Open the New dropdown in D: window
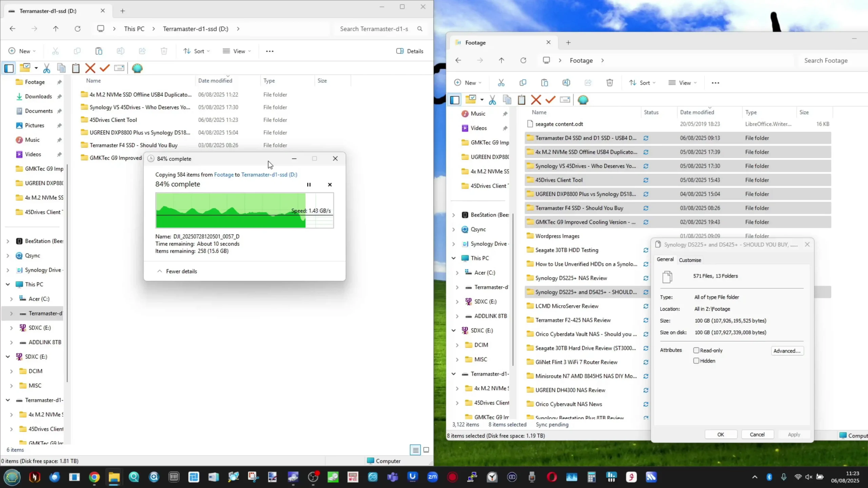868x488 pixels. coord(22,51)
